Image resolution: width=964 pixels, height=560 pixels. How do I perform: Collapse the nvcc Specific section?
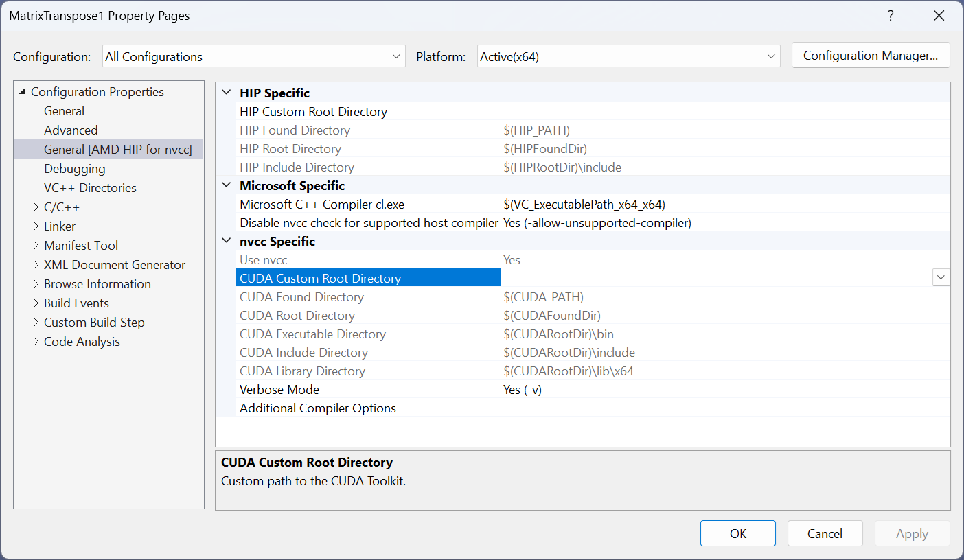(226, 242)
